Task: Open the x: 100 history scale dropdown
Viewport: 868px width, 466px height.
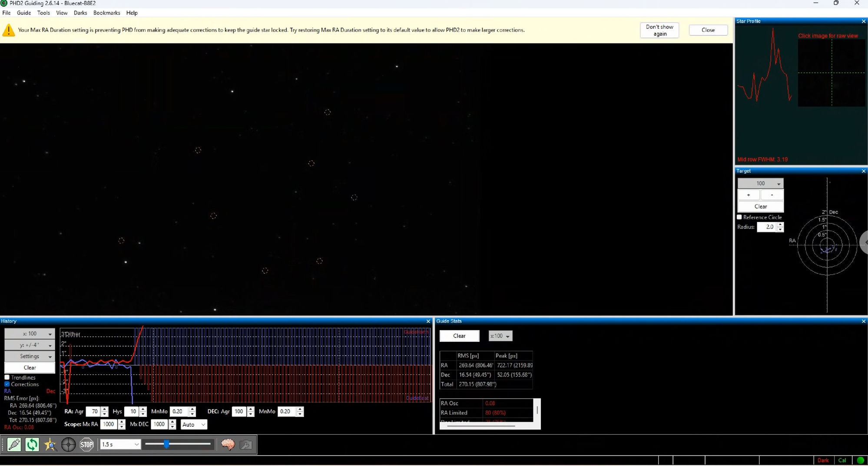Action: pyautogui.click(x=30, y=334)
